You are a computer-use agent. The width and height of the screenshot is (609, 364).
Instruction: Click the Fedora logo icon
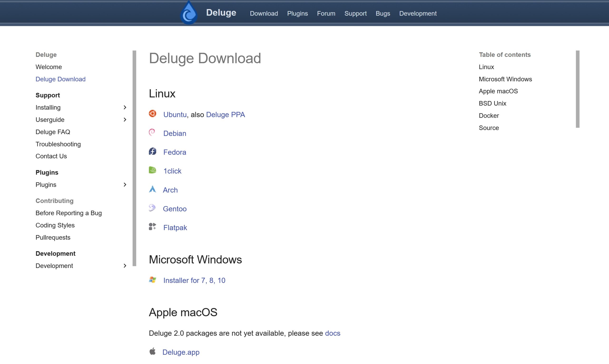pos(152,151)
